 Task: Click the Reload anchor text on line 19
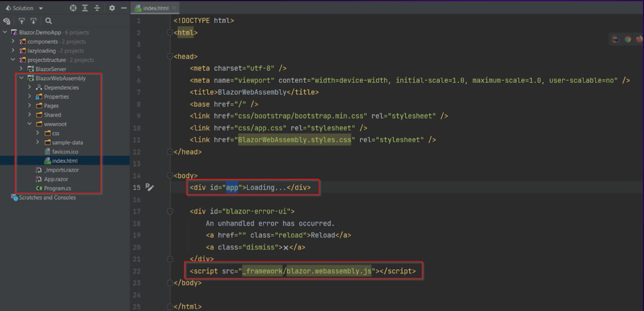click(323, 236)
